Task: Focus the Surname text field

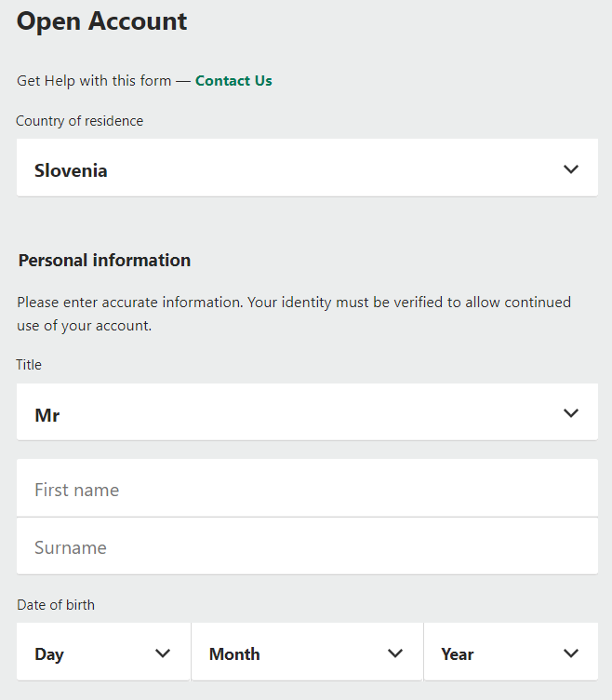Action: pyautogui.click(x=307, y=546)
